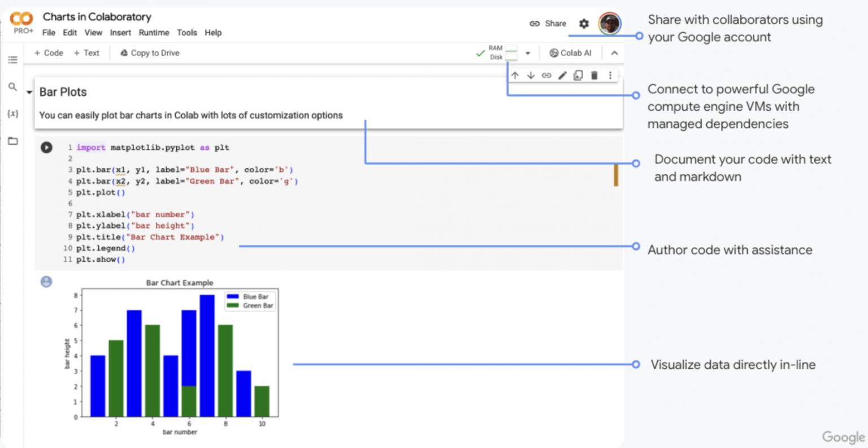Open the variables inspector panel
Image resolution: width=868 pixels, height=448 pixels.
point(12,114)
